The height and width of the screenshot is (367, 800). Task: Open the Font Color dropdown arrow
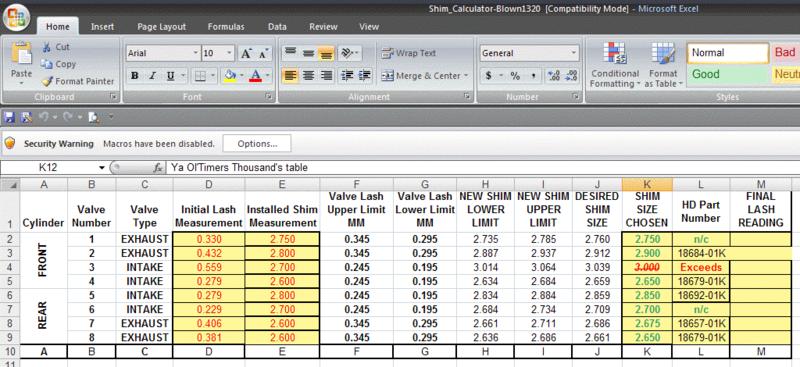(267, 76)
